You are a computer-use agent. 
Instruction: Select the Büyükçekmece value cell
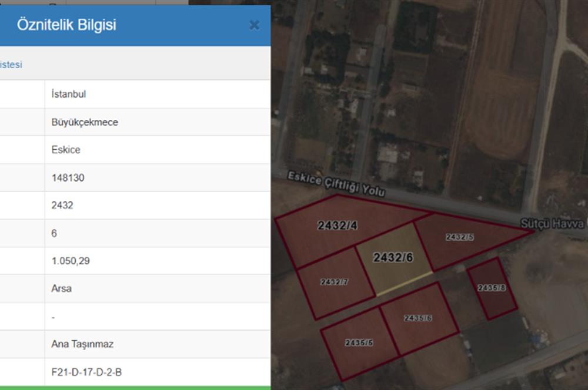(x=158, y=122)
